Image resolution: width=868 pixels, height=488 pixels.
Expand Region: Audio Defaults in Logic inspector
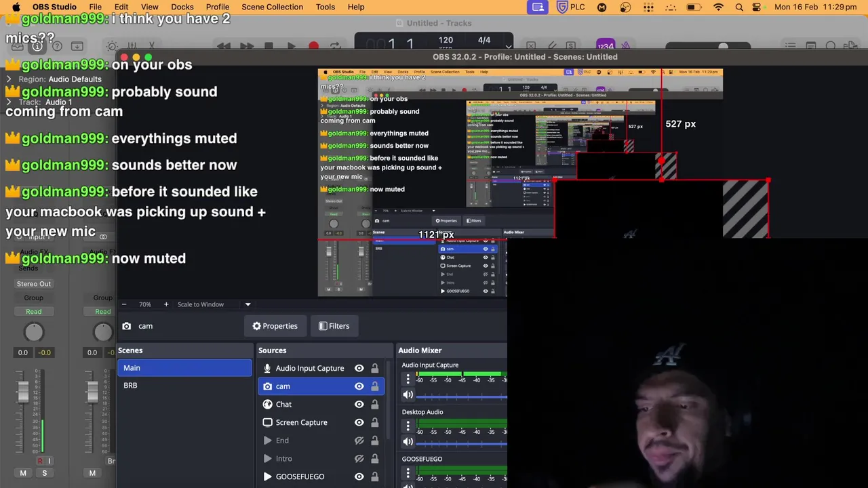[9, 79]
